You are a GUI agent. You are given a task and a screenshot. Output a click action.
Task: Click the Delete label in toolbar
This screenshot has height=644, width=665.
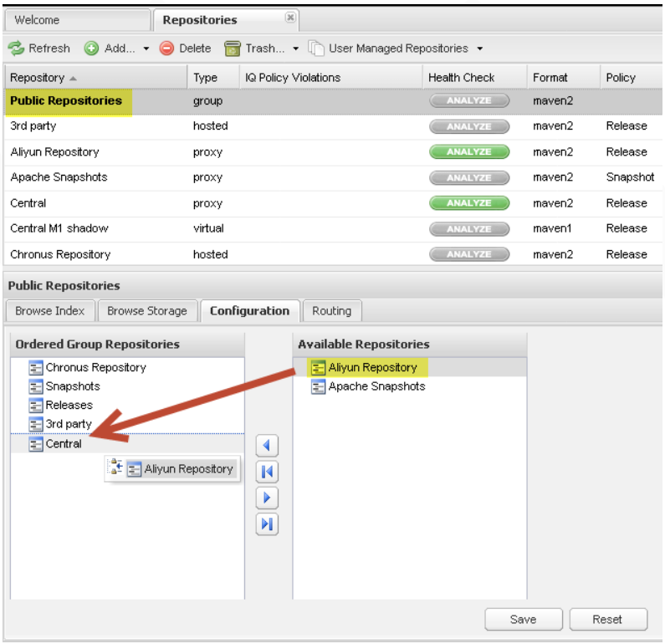tap(195, 49)
